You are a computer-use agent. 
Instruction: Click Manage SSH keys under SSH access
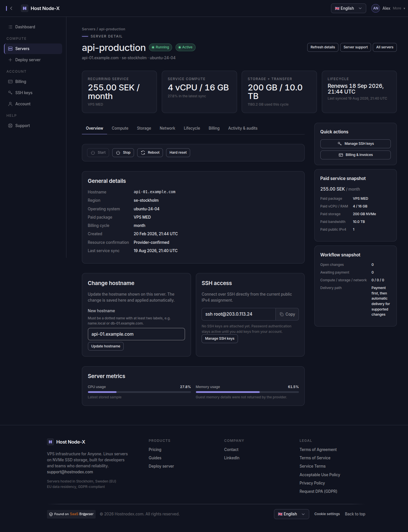click(220, 339)
